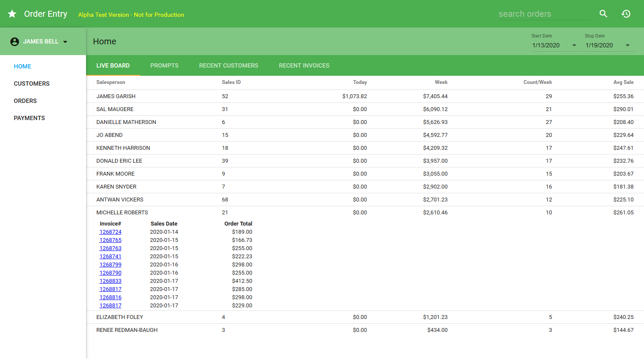Screen dimensions: 644x359
Task: Click the search magnifier icon
Action: coord(604,14)
